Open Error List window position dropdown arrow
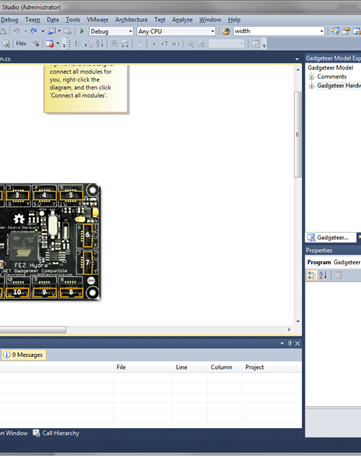Viewport: 361px width, 456px height. [282, 343]
